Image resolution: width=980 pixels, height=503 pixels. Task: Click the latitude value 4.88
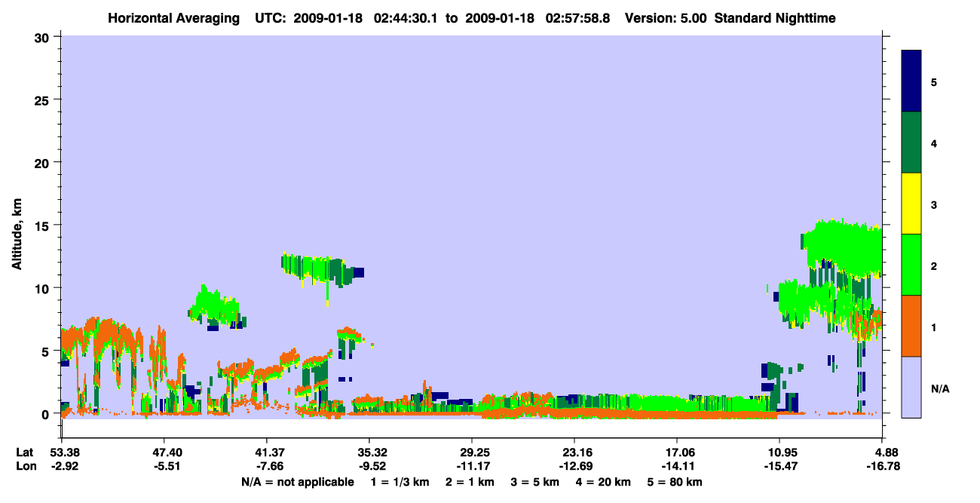coord(884,452)
